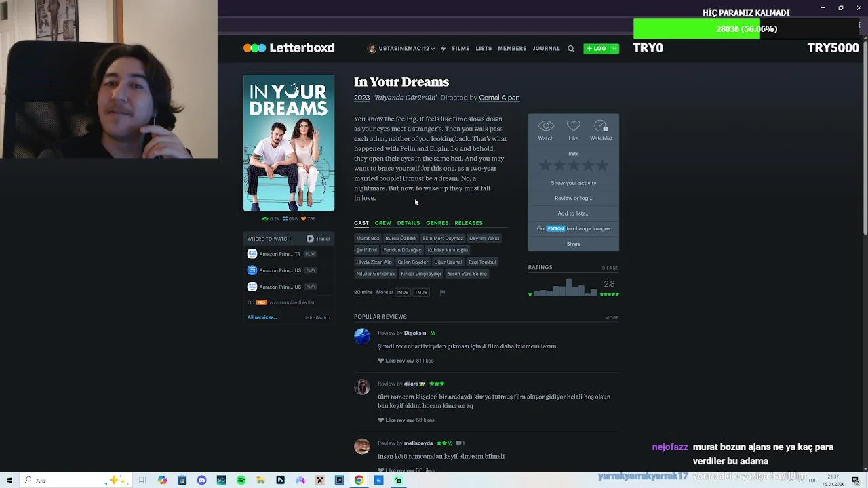Open cast member Burcu Özberk
868x488 pixels.
(401, 239)
